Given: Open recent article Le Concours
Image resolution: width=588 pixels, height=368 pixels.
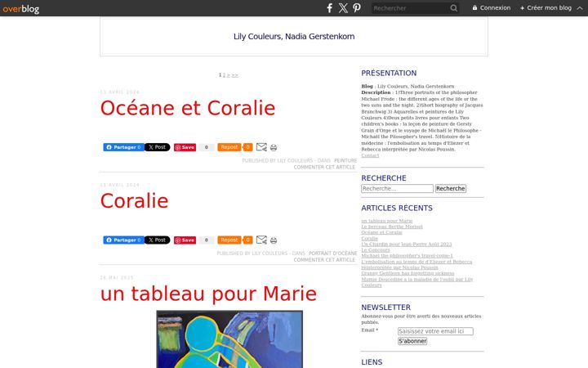Looking at the screenshot, I should (x=376, y=250).
